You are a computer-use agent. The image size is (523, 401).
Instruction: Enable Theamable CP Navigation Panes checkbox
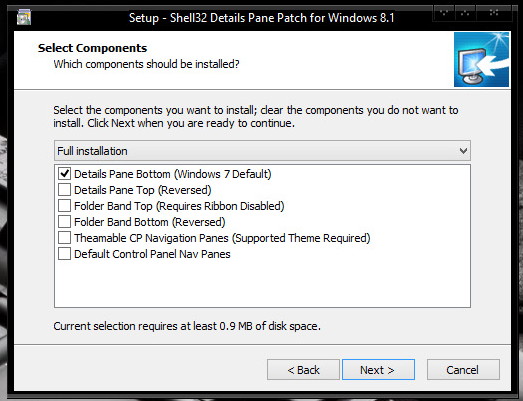[64, 238]
